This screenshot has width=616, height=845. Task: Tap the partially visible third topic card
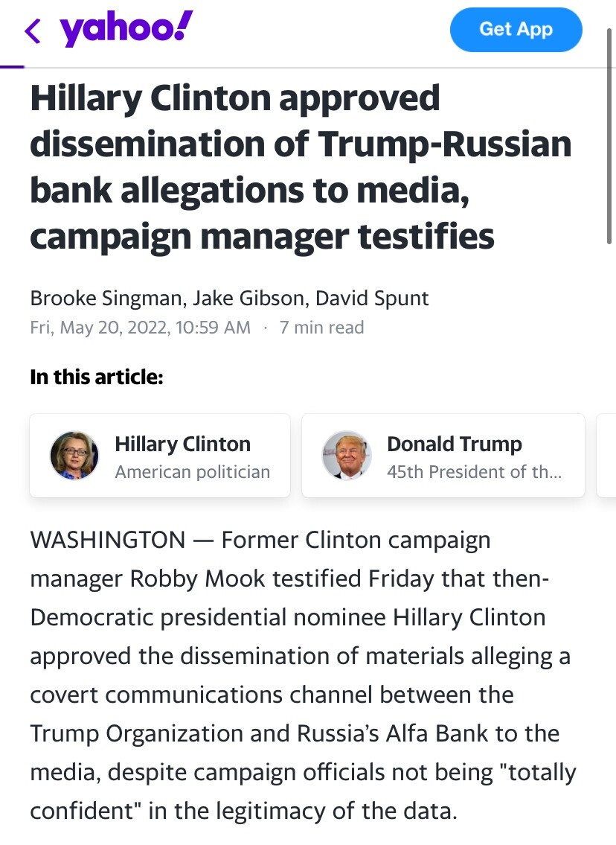pyautogui.click(x=607, y=455)
